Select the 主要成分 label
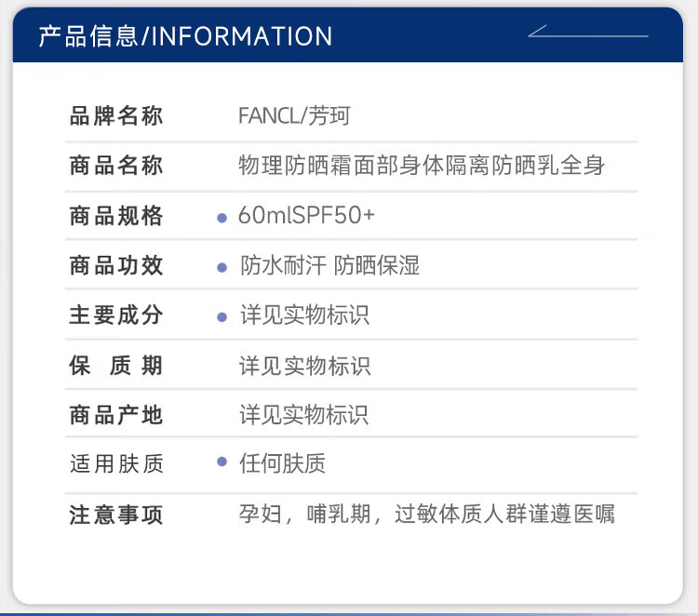Screen dimensions: 698x616 click(x=116, y=315)
